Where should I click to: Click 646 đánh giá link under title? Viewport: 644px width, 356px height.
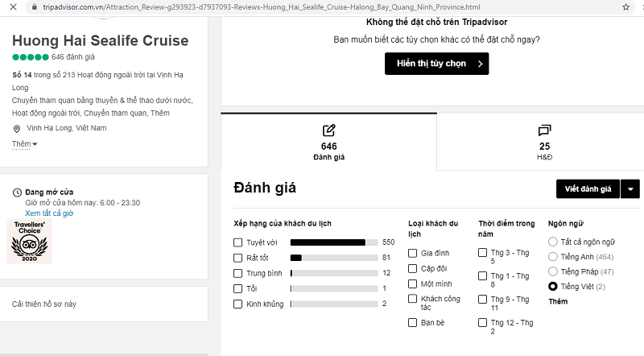coord(73,57)
